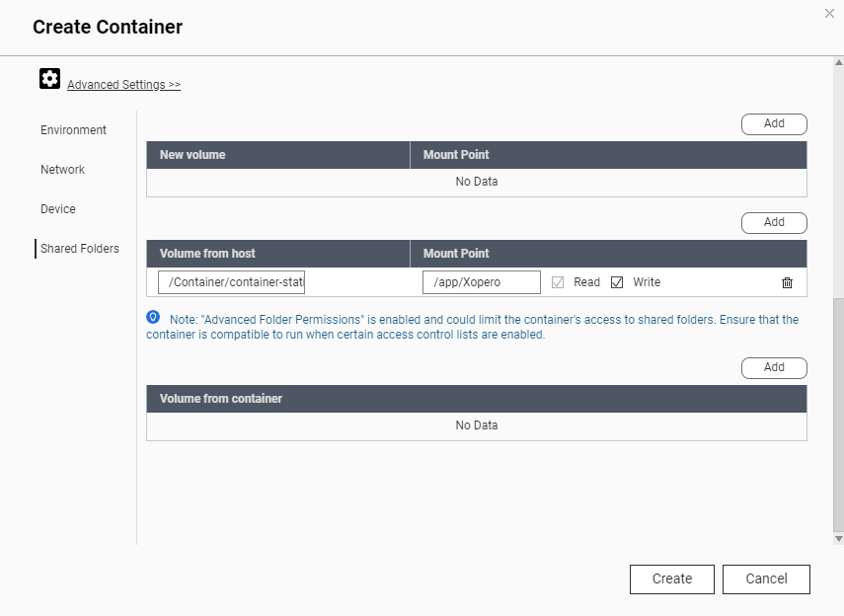Close the Create Container dialog

[830, 14]
